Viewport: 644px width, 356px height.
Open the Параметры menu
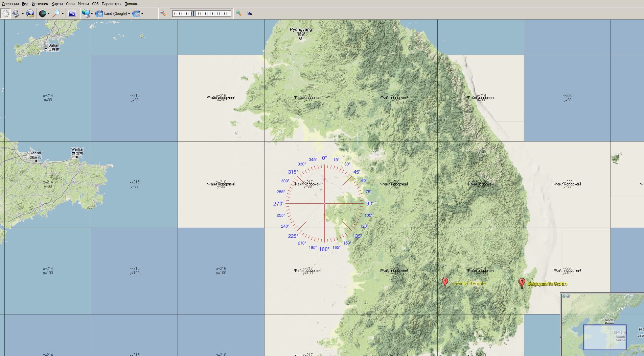(x=111, y=4)
